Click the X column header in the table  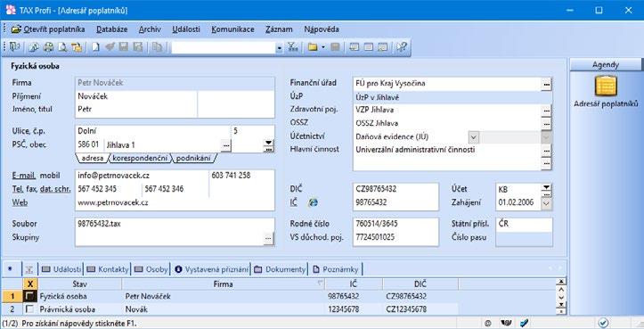tap(30, 284)
